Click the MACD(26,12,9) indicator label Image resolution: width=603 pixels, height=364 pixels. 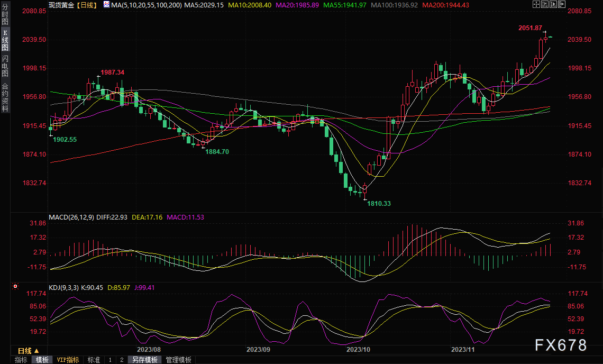[71, 217]
